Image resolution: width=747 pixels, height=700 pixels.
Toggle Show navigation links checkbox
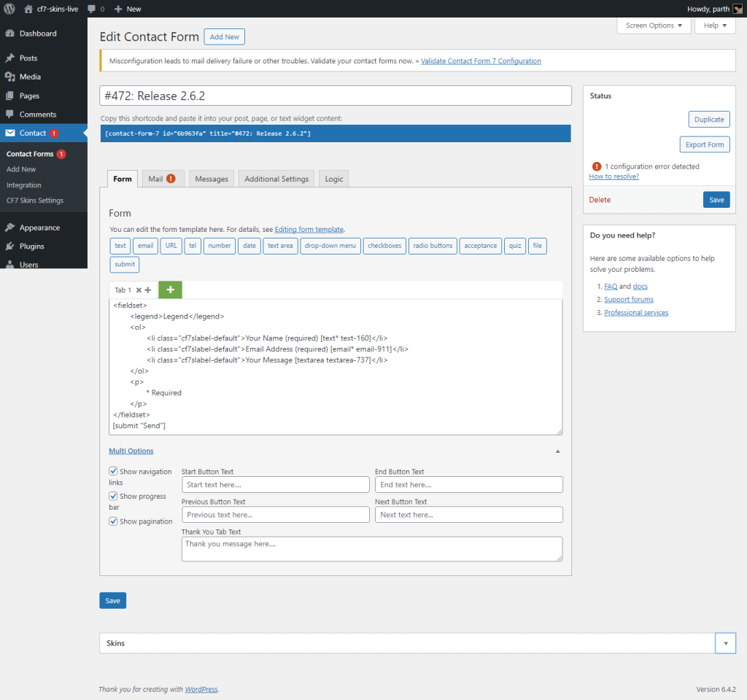click(113, 472)
